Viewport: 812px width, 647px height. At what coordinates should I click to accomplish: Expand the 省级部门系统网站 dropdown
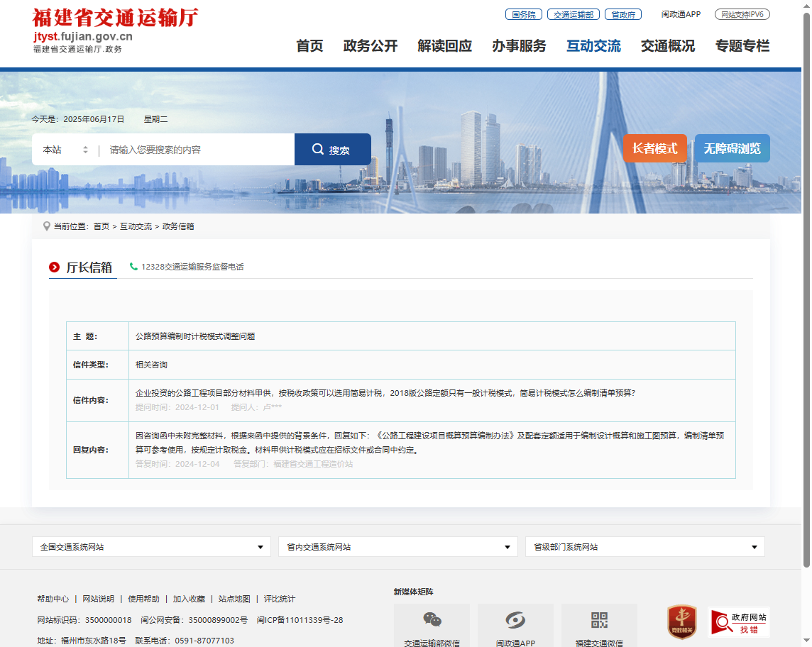point(644,547)
